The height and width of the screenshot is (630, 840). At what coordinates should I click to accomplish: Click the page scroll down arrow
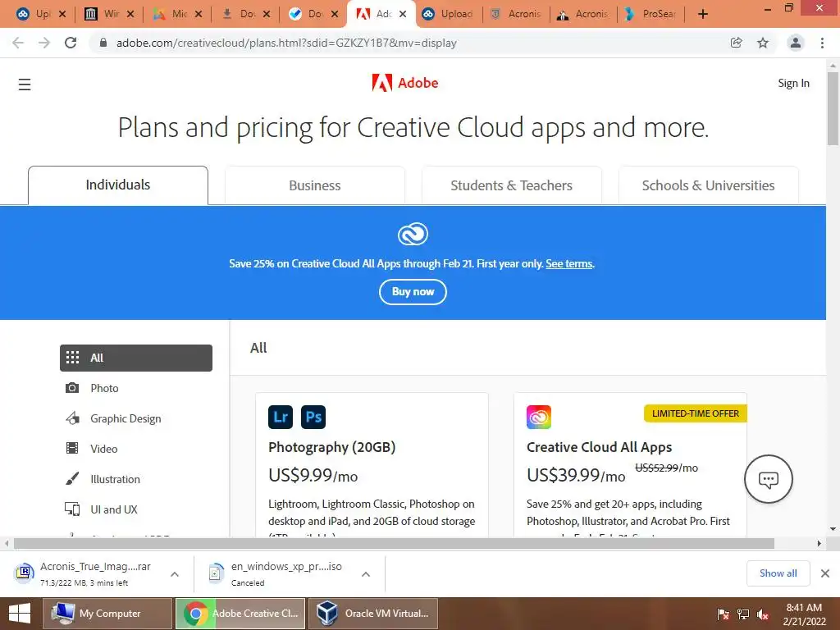pyautogui.click(x=833, y=529)
